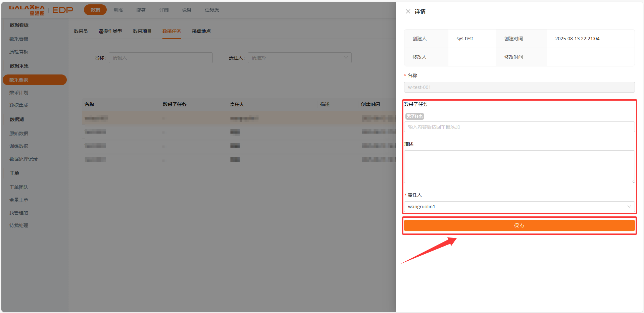Expand the wangruolin1 责任人 dropdown
The width and height of the screenshot is (644, 313).
(x=519, y=206)
